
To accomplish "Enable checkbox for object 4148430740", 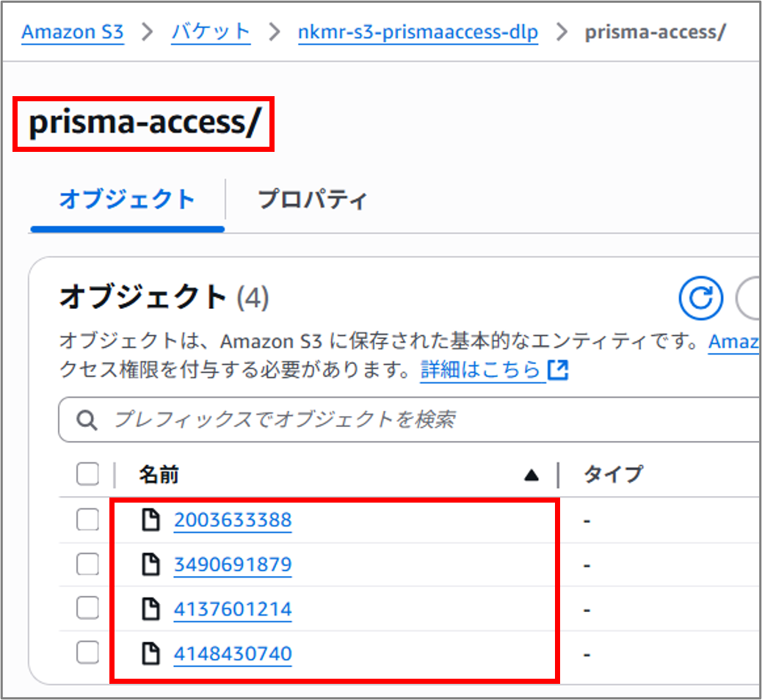I will coord(87,653).
